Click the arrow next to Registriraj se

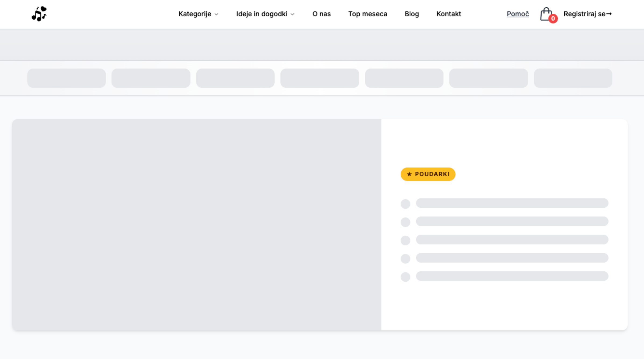(609, 14)
